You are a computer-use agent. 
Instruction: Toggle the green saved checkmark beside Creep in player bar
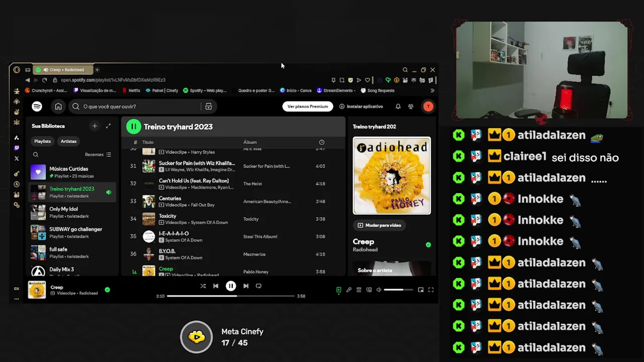(107, 290)
